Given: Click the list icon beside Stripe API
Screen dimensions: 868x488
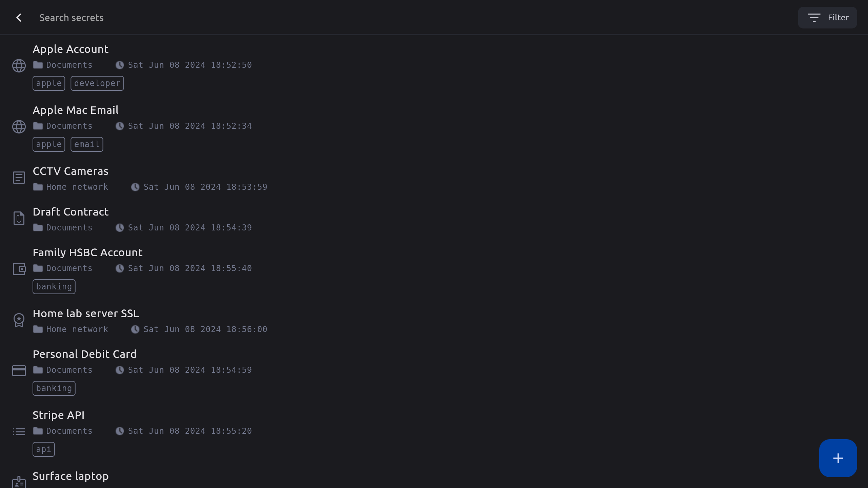Looking at the screenshot, I should (19, 431).
